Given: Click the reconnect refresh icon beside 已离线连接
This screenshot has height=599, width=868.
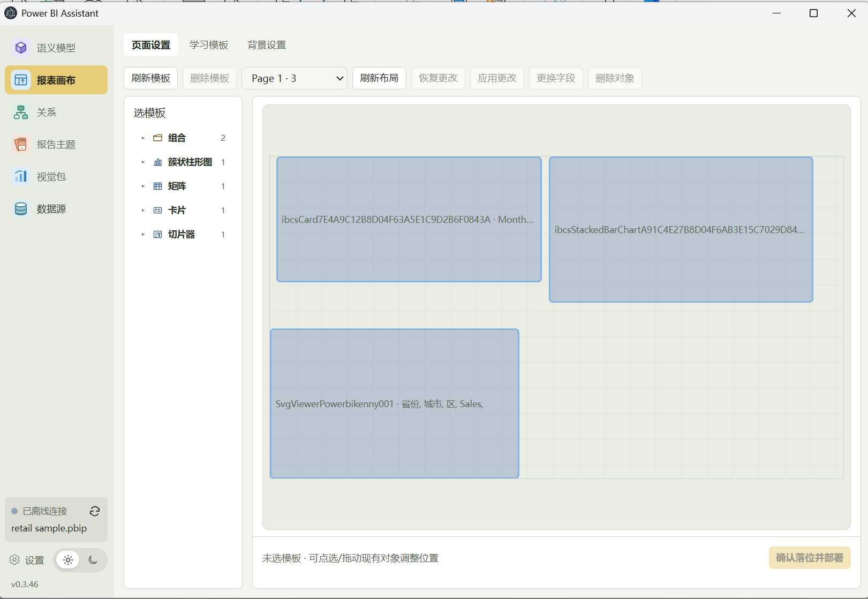Looking at the screenshot, I should point(95,511).
